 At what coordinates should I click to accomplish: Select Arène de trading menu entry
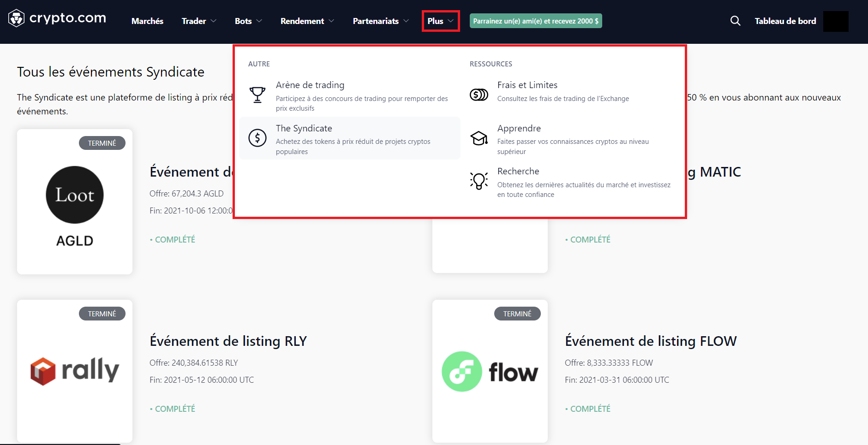(350, 96)
